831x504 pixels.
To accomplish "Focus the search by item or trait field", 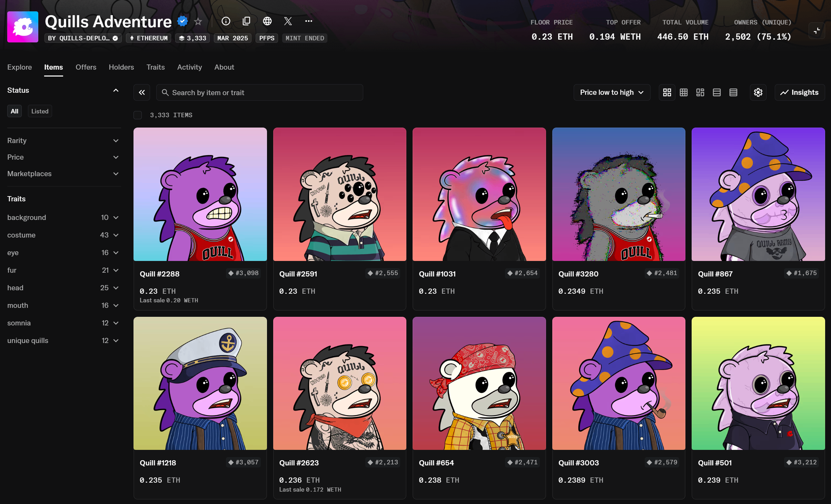I will 259,92.
